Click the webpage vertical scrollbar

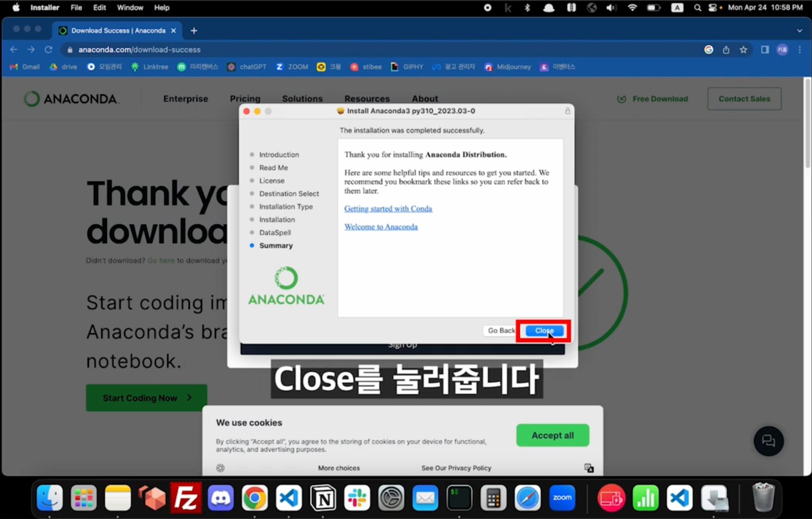807,123
